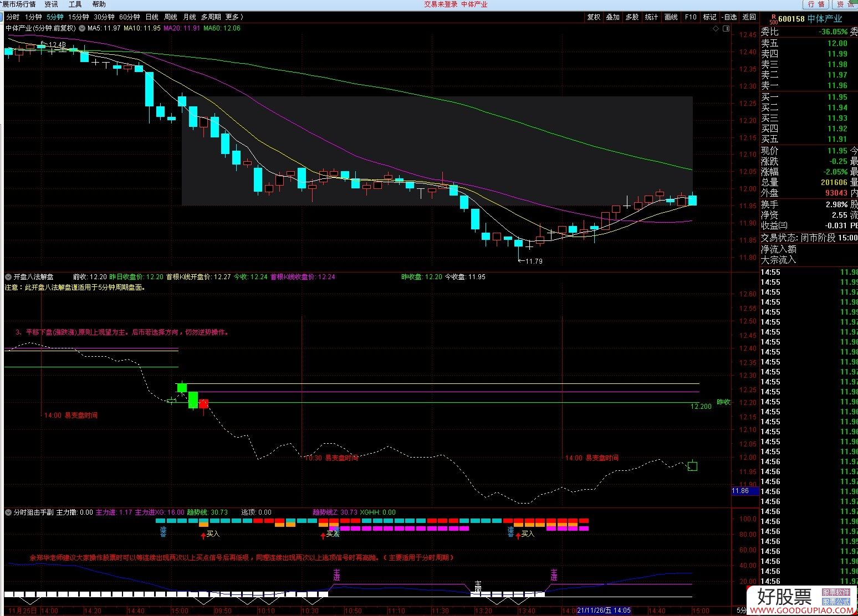The height and width of the screenshot is (616, 858).
Task: Click the 昨日收盘价: 12.20 label
Action: [x=136, y=276]
